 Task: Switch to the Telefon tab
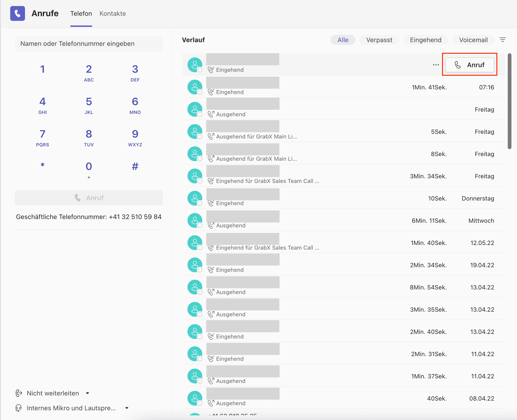81,14
